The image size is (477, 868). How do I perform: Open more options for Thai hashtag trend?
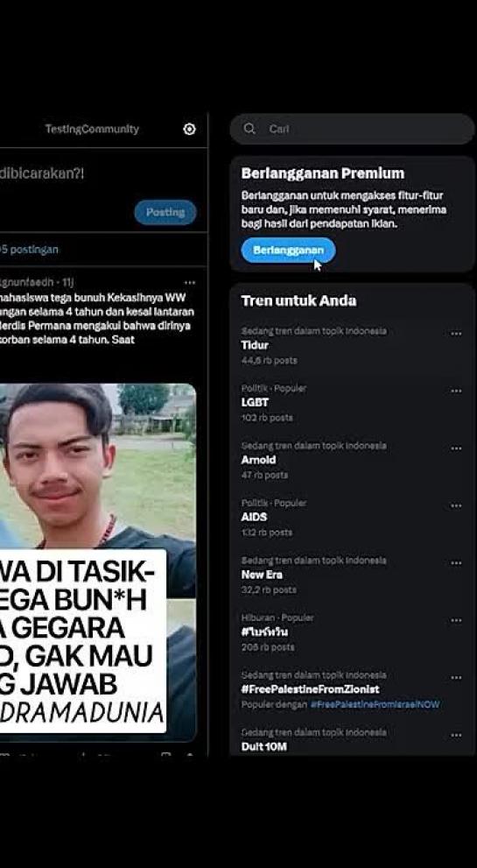456,620
